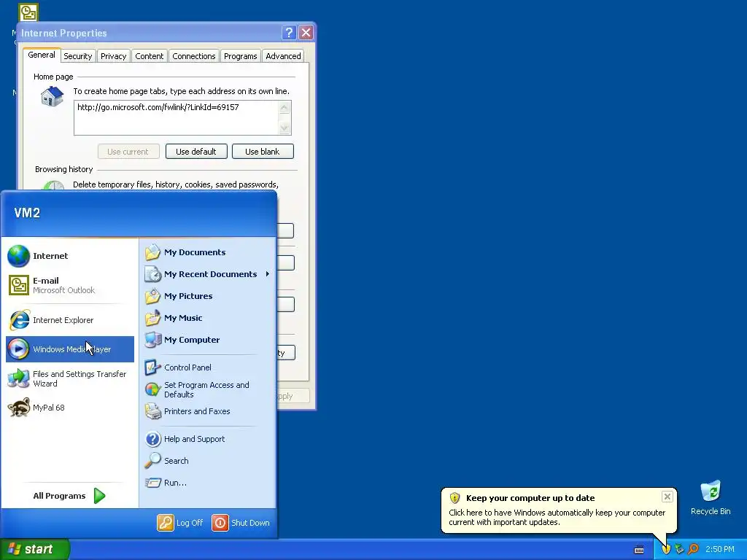Click the network connection tray icon
Viewport: 747px width, 560px height.
click(680, 549)
